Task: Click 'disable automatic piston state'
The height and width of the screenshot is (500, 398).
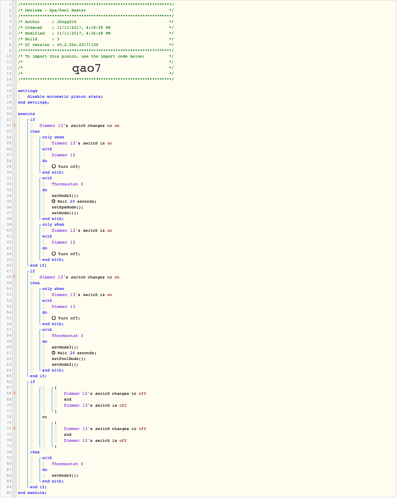Action: tap(65, 97)
